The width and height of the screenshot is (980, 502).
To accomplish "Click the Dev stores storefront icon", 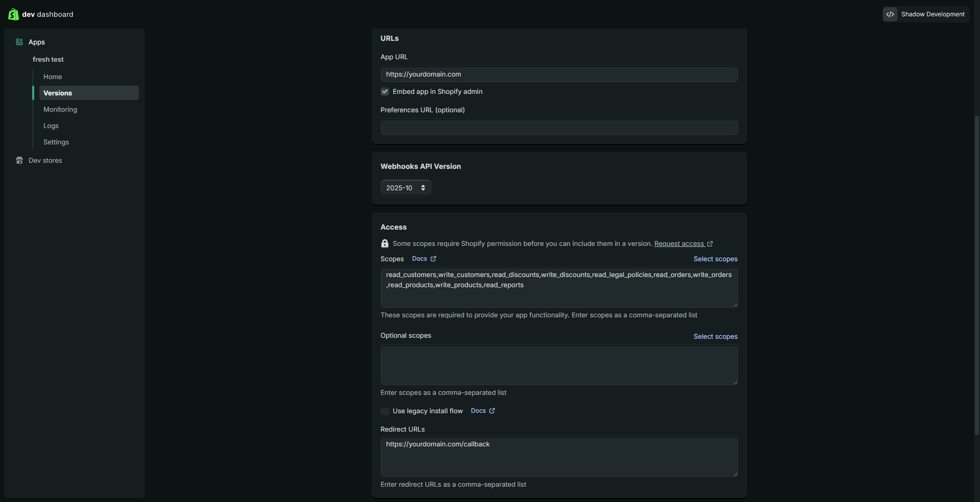I will pyautogui.click(x=19, y=160).
